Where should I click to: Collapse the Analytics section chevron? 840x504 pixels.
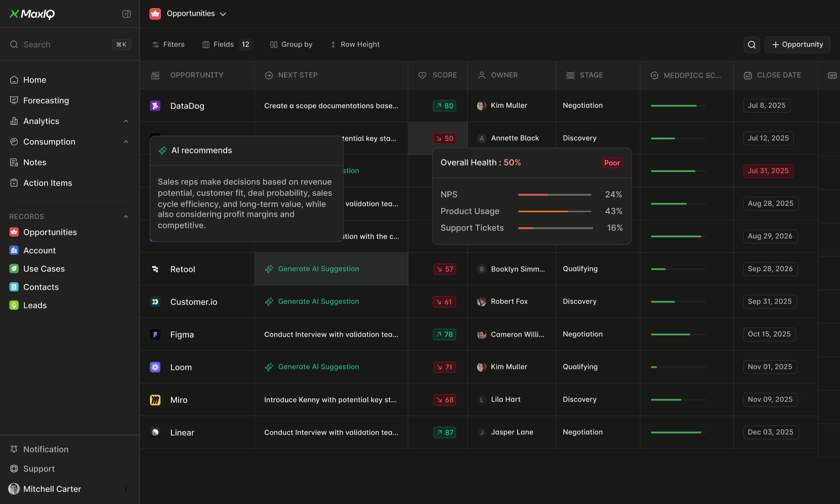click(125, 121)
